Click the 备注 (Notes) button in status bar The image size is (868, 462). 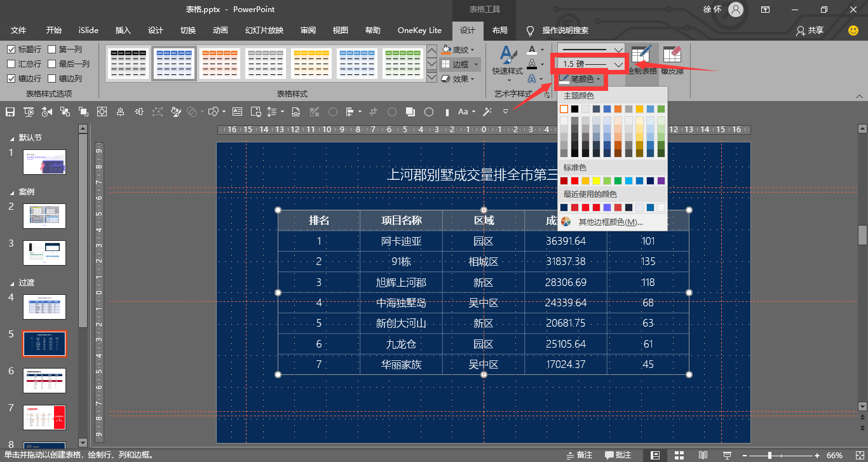click(579, 455)
